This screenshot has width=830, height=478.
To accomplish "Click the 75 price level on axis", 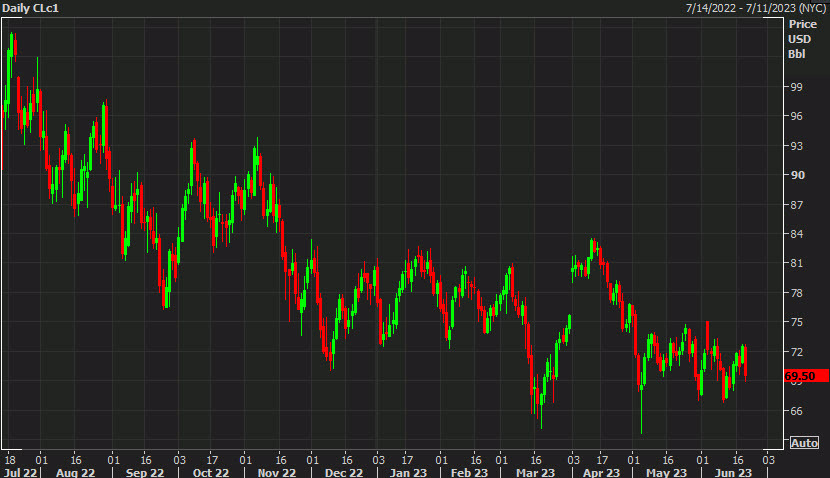I will [796, 322].
